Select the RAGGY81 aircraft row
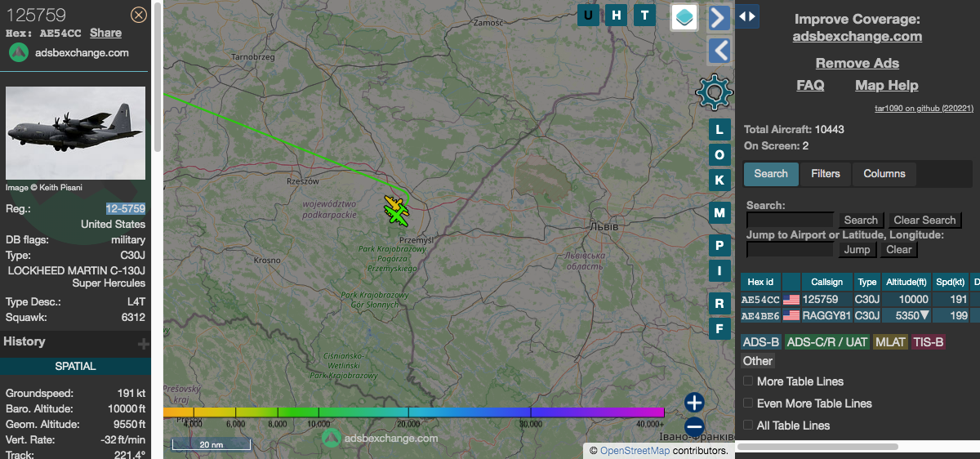Screen dimensions: 980x459 [860, 315]
